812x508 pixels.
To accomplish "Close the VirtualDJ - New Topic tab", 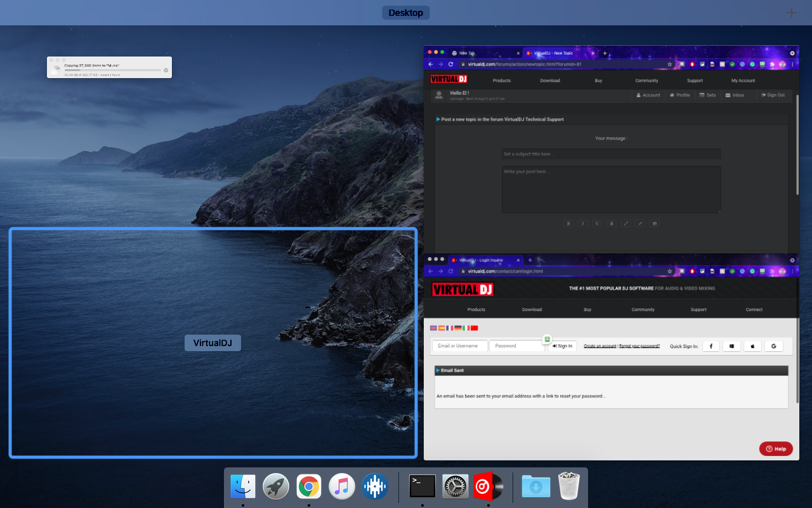I will click(x=593, y=53).
